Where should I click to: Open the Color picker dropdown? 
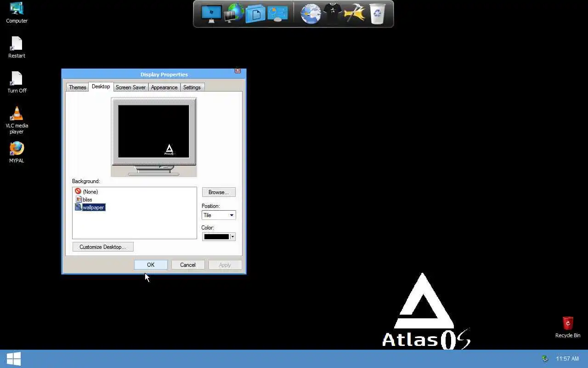[x=219, y=236]
